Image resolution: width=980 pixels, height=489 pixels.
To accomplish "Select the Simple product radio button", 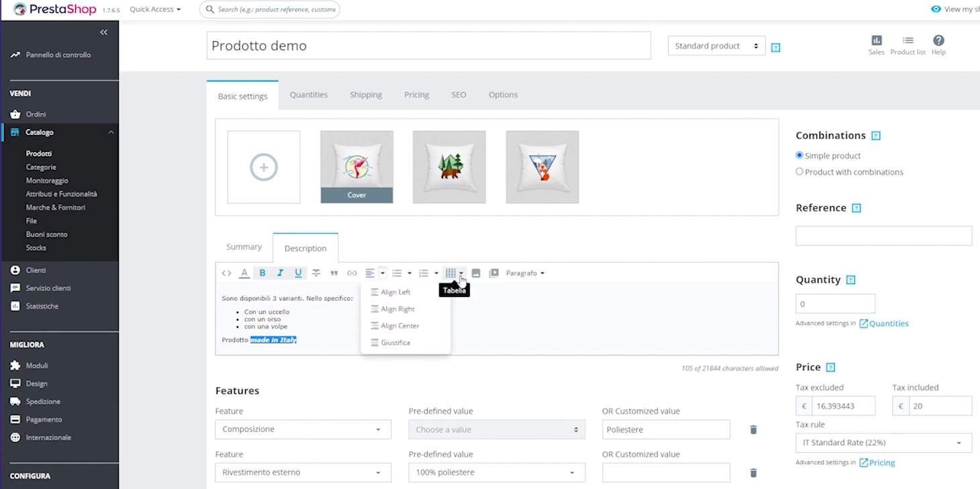I will pyautogui.click(x=799, y=155).
